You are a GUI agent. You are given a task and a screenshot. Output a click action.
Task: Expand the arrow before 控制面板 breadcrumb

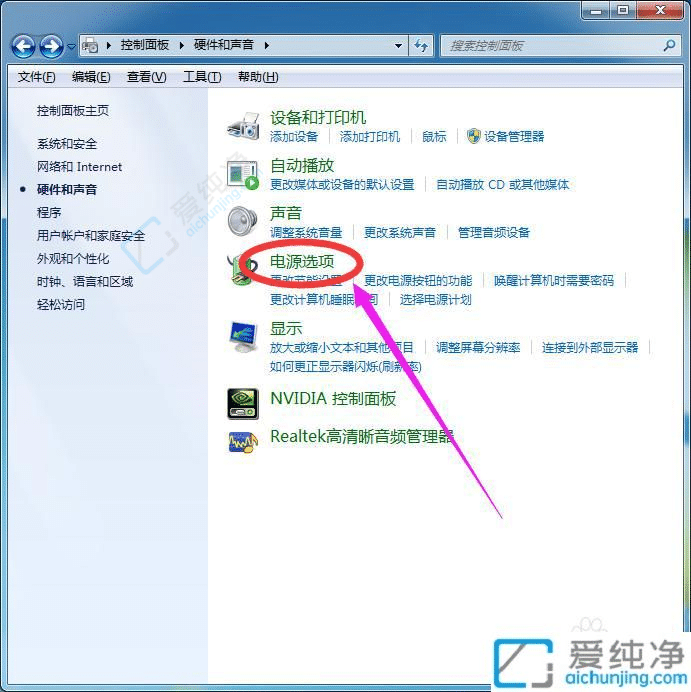[109, 45]
